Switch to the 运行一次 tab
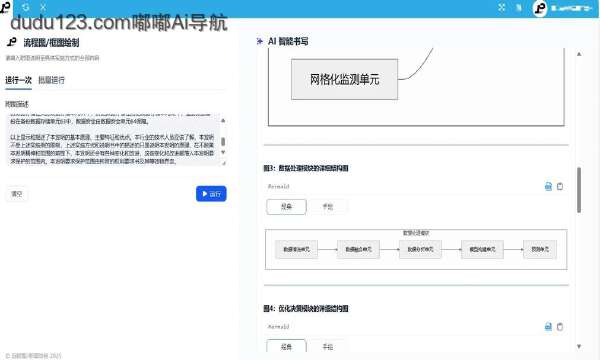This screenshot has width=600, height=360. tap(18, 80)
